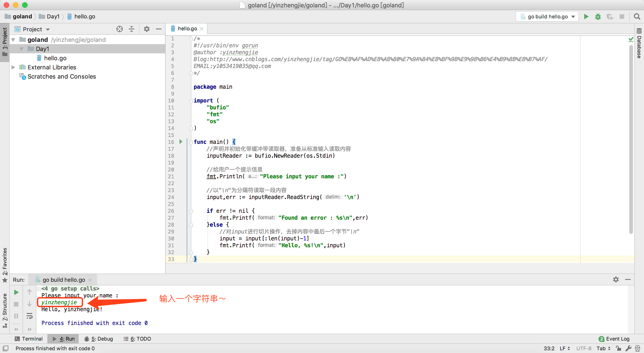The image size is (644, 353).
Task: Toggle soft-wrap in the Run console
Action: tap(29, 316)
